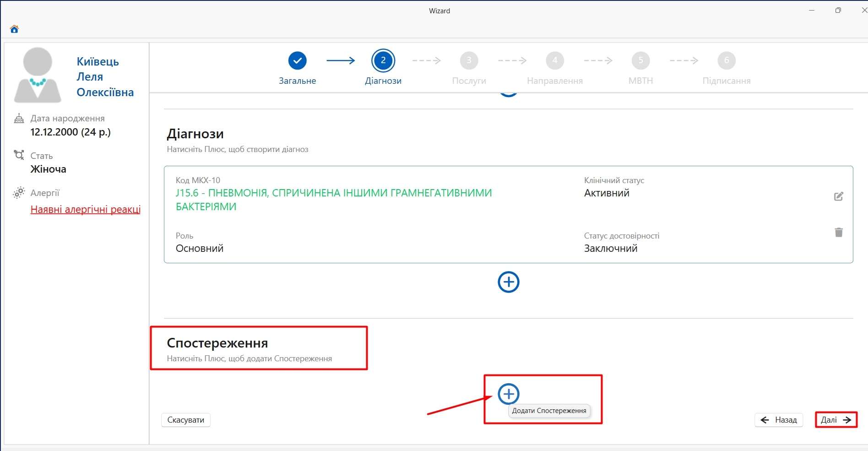The image size is (868, 451).
Task: Click the Жіноча gender value
Action: [x=49, y=169]
